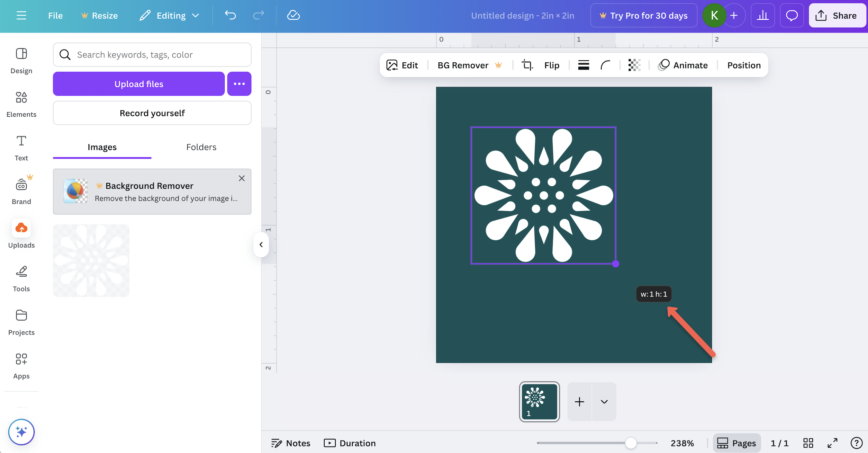Open the Projects side panel

21,323
